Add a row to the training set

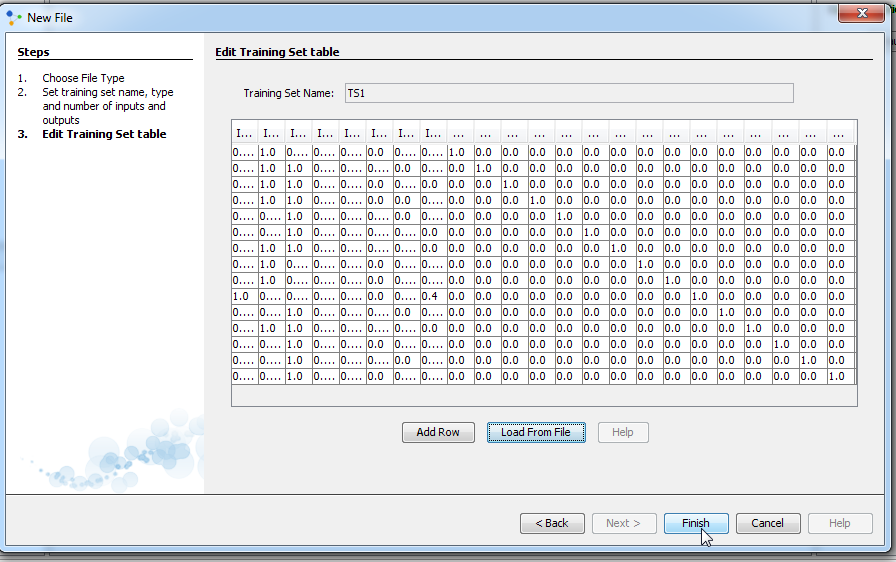click(438, 432)
